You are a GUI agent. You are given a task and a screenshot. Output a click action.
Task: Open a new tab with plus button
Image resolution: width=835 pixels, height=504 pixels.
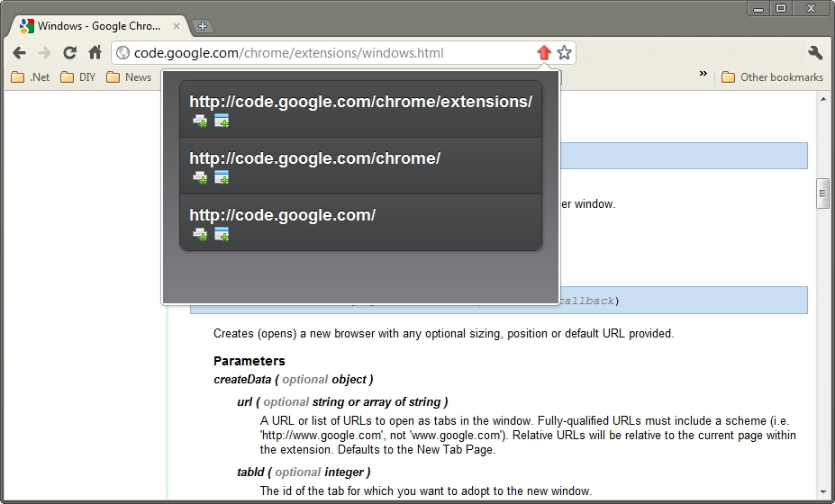pyautogui.click(x=202, y=26)
